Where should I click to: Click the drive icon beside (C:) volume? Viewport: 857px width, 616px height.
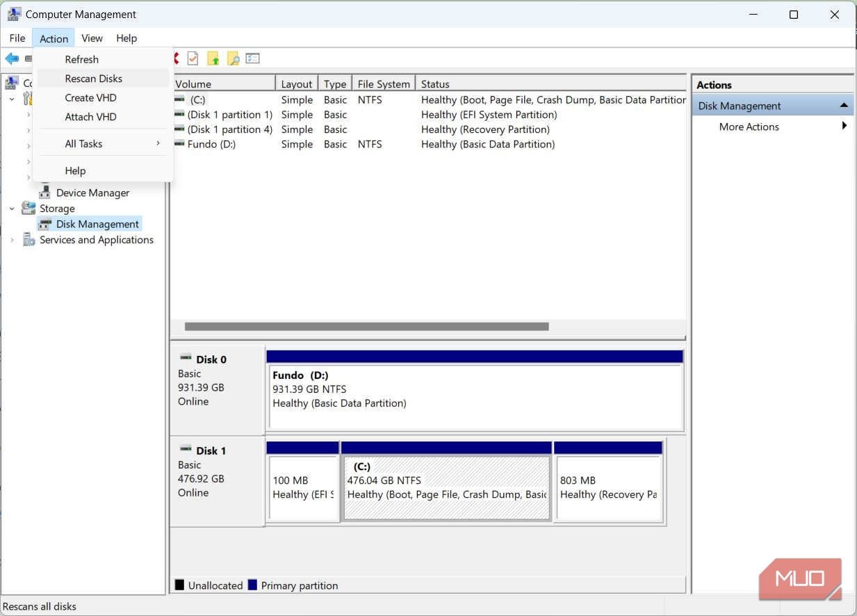[x=179, y=99]
